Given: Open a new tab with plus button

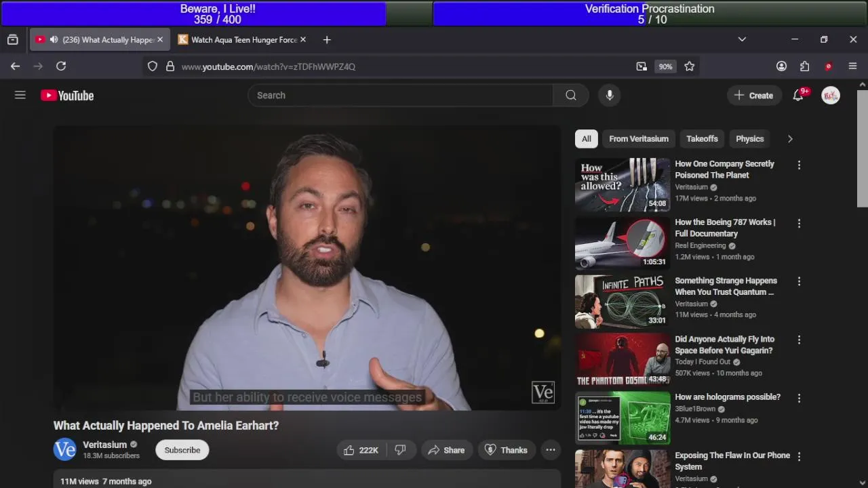Looking at the screenshot, I should click(x=327, y=40).
